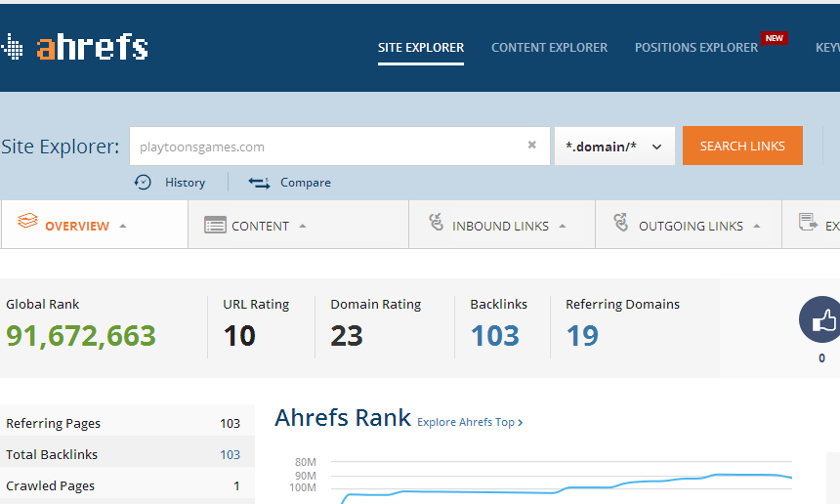This screenshot has width=840, height=504.
Task: Click the thumbs-up like button
Action: click(821, 320)
